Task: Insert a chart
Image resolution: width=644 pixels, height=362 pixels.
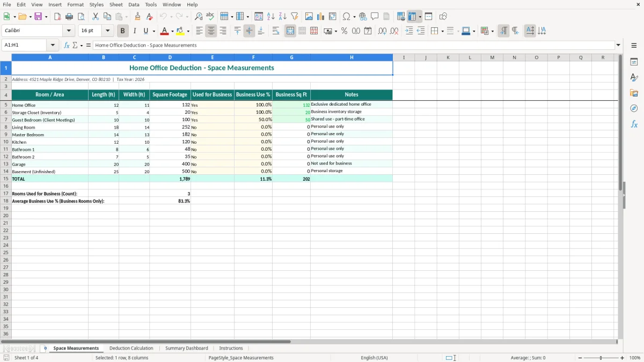Action: 321,17
